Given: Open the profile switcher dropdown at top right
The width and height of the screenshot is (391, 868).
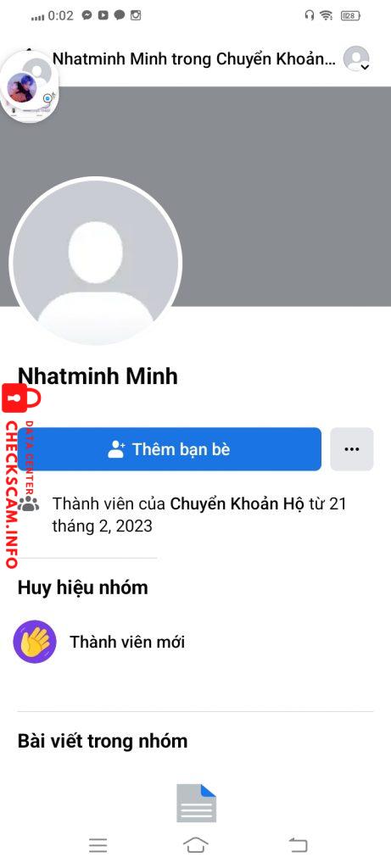Looking at the screenshot, I should pyautogui.click(x=356, y=58).
